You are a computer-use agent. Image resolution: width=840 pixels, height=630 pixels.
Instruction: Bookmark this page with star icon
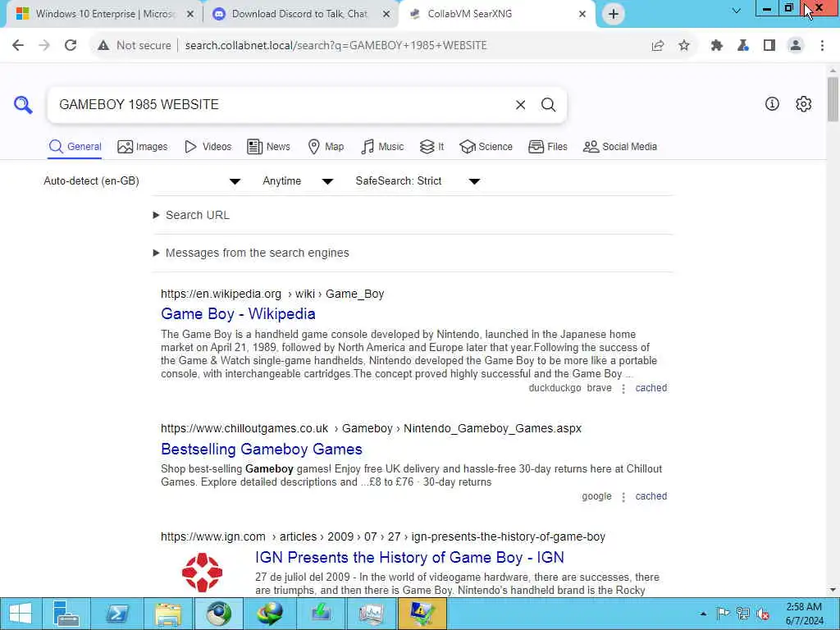[x=684, y=46]
